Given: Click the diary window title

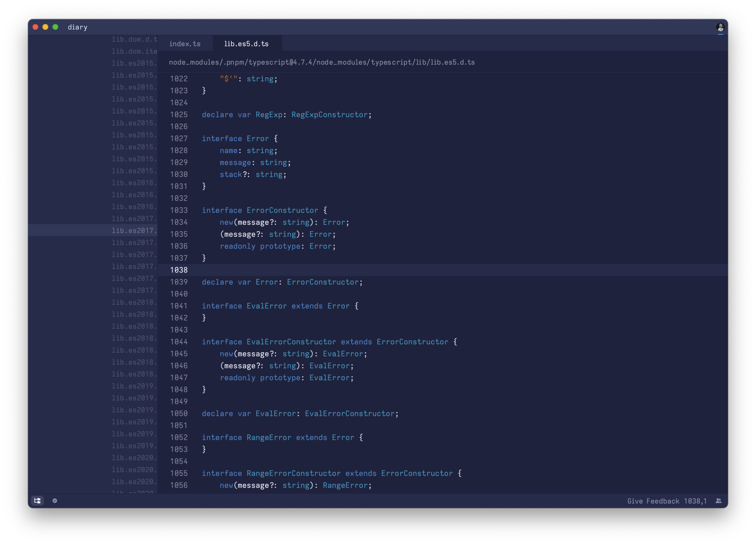Looking at the screenshot, I should (78, 27).
